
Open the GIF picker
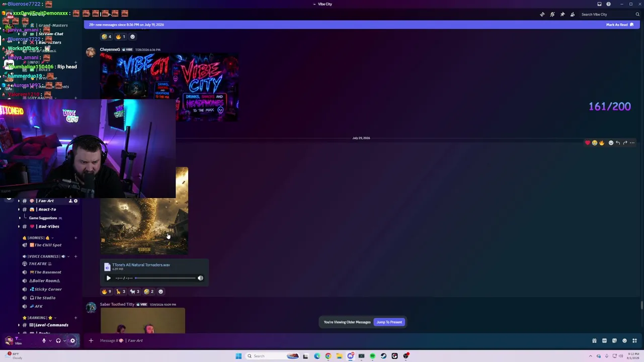(604, 341)
